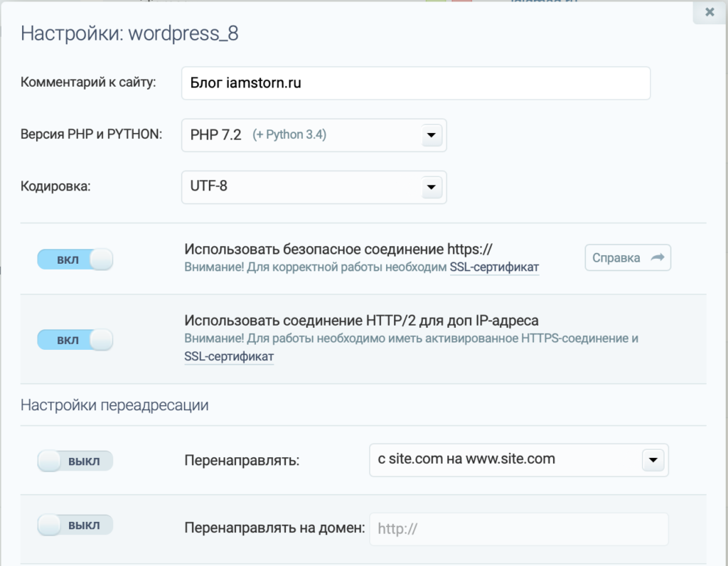Open the SSL-сертификат link under https option
The image size is (728, 566).
coord(494,267)
